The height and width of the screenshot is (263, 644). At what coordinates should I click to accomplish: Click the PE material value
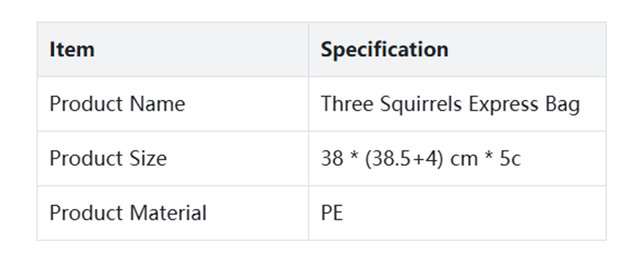tap(332, 213)
